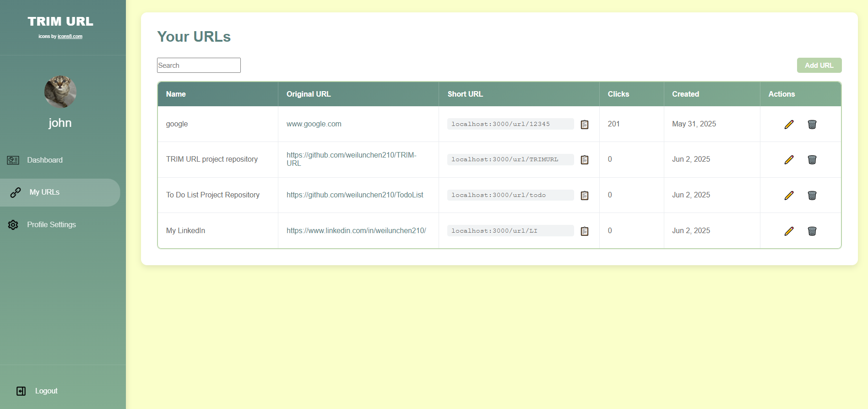Click the name cell 'google'
Image resolution: width=868 pixels, height=409 pixels.
pyautogui.click(x=177, y=124)
